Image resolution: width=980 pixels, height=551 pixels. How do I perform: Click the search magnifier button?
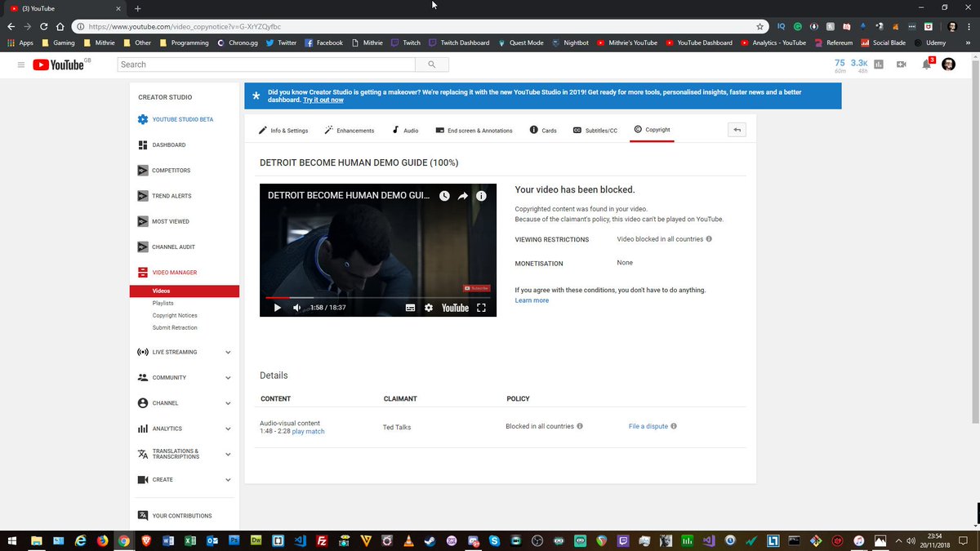(x=431, y=64)
